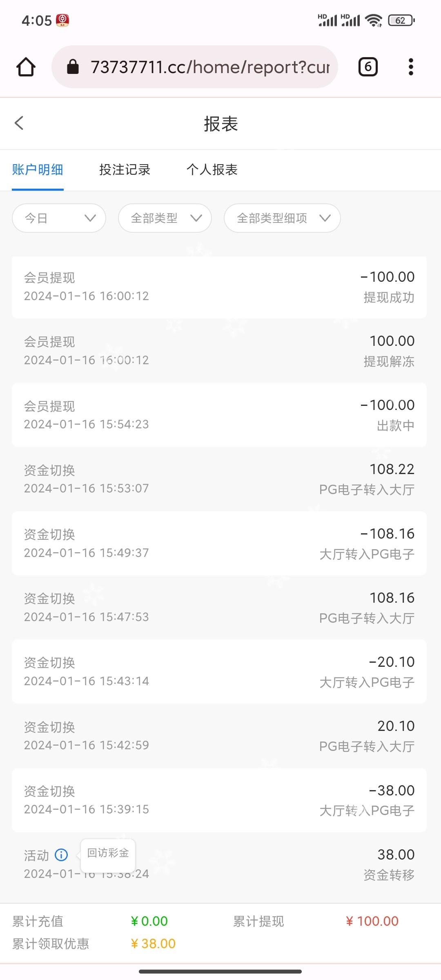441x980 pixels.
Task: Tap the lock icon in the address bar
Action: click(x=73, y=67)
